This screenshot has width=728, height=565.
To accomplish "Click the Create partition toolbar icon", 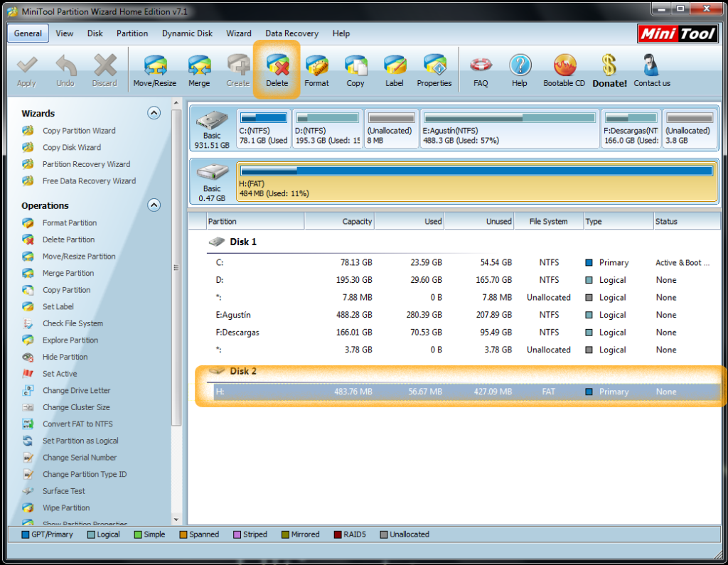I will tap(238, 70).
